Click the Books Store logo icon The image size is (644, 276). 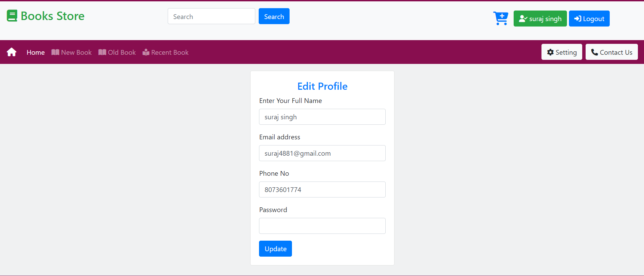coord(12,15)
